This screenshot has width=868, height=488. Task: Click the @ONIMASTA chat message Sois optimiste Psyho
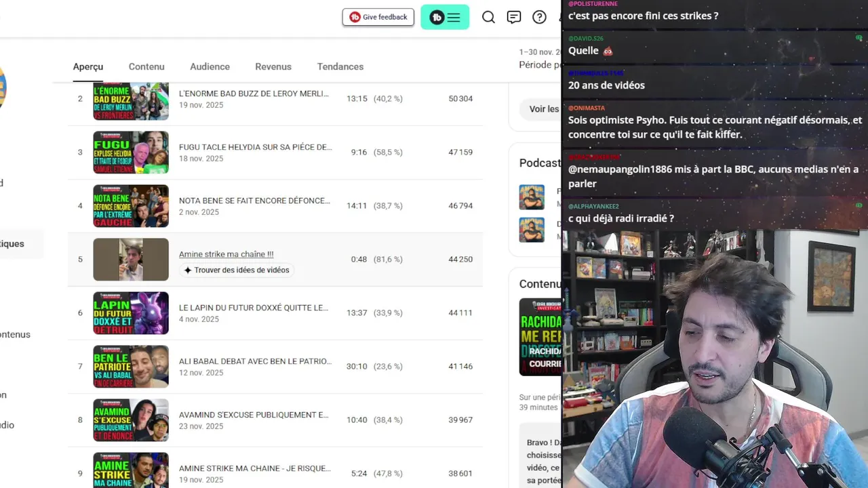[715, 127]
